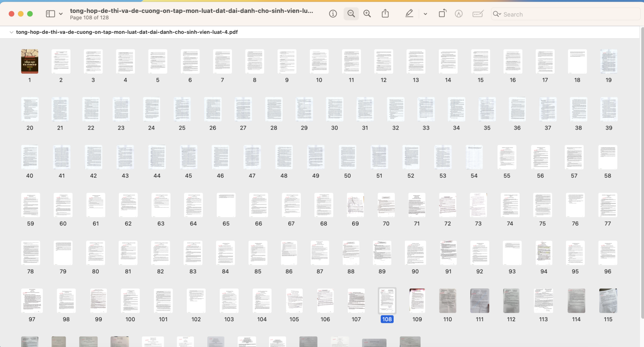Click the page number label 50
This screenshot has width=644, height=347.
[x=347, y=176]
